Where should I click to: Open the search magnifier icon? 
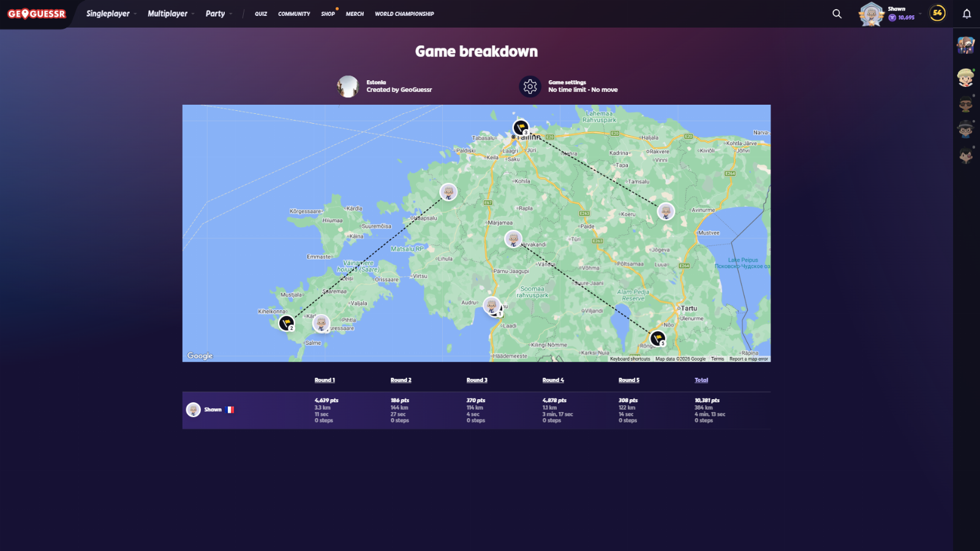click(x=837, y=13)
